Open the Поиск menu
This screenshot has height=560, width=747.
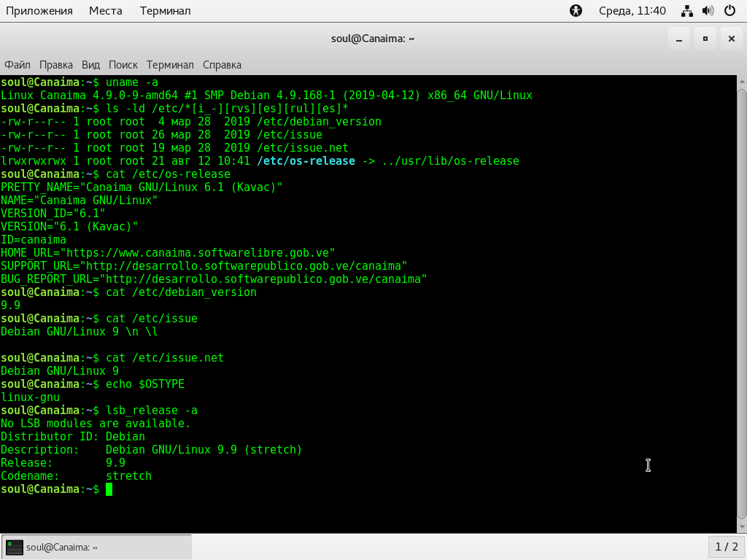pos(123,65)
